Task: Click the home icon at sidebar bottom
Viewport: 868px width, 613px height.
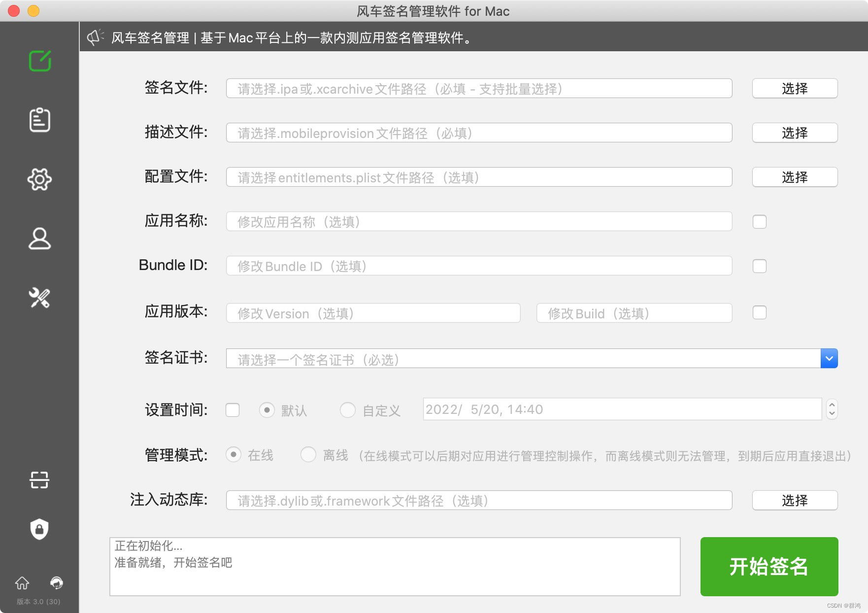Action: point(22,583)
